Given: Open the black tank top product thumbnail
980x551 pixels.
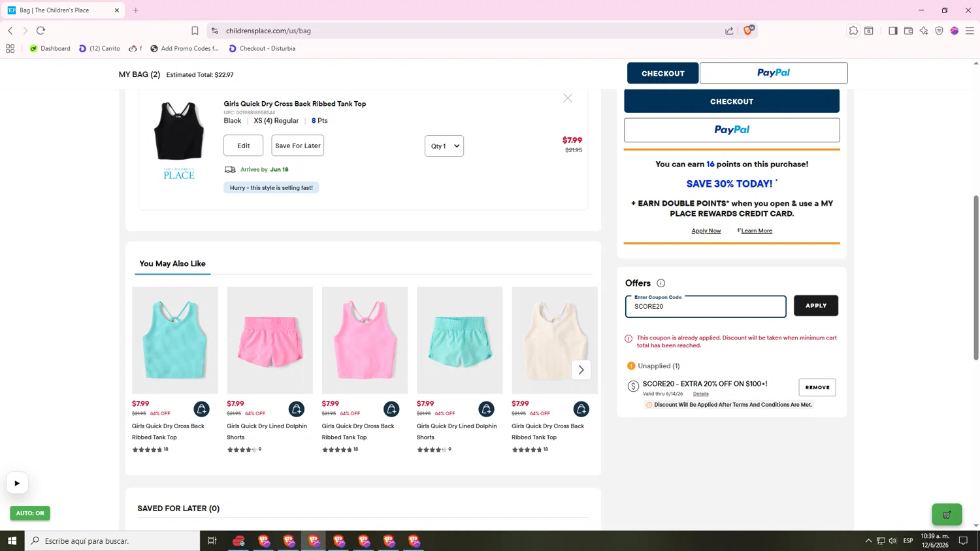Looking at the screenshot, I should (x=179, y=132).
